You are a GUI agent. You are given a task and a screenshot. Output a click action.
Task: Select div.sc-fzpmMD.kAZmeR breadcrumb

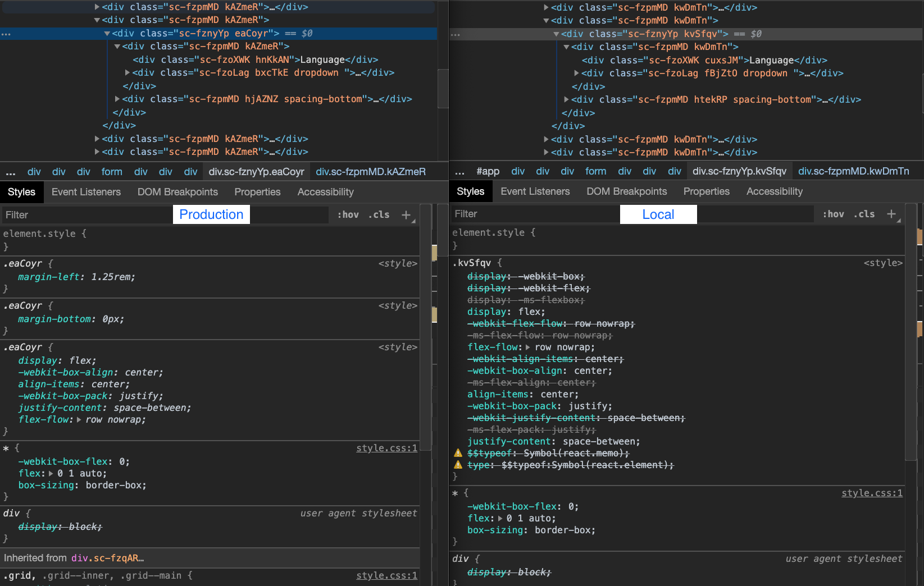point(371,172)
